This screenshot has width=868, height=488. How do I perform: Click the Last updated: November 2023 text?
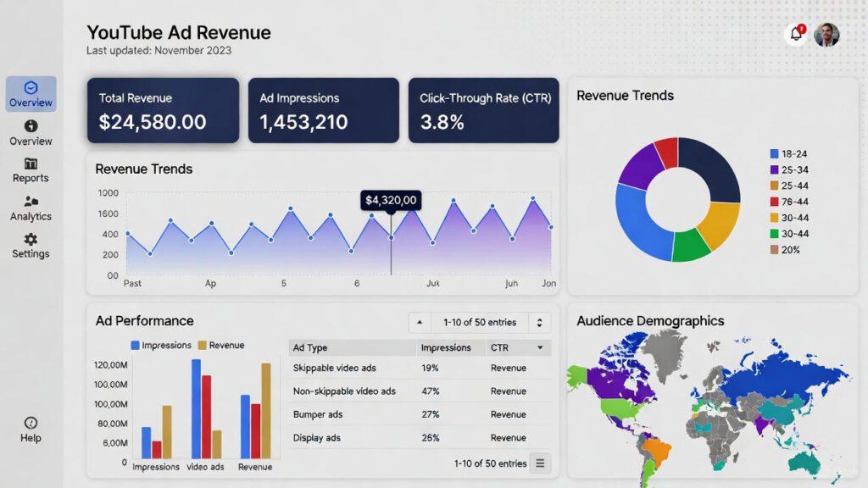click(159, 50)
